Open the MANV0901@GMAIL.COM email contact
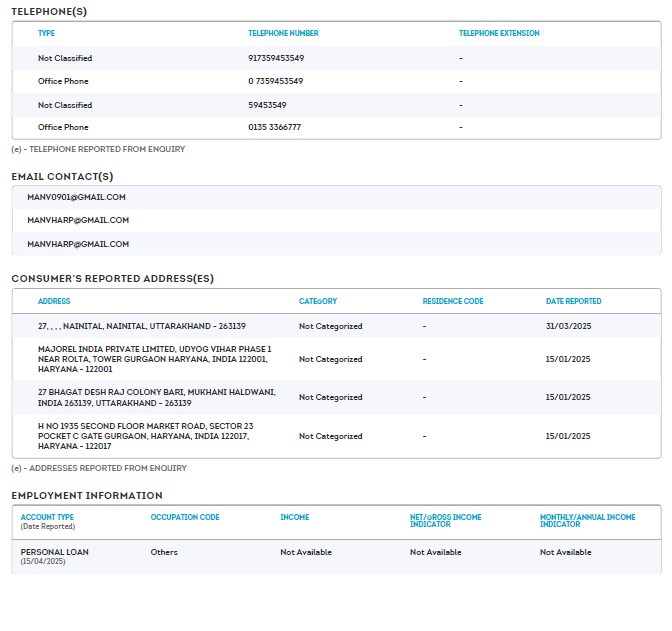This screenshot has height=631, width=672. pos(76,197)
